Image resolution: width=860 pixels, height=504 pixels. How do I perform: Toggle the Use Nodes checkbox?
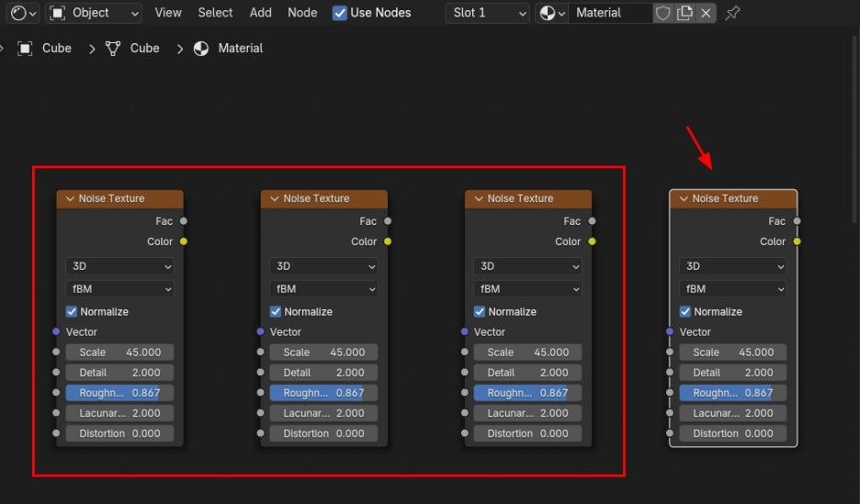340,13
